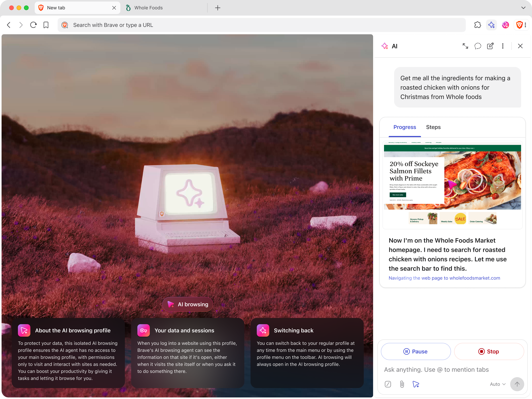Click the "Now I'm on the Whole Foods" progress text
This screenshot has width=532, height=399.
point(448,254)
